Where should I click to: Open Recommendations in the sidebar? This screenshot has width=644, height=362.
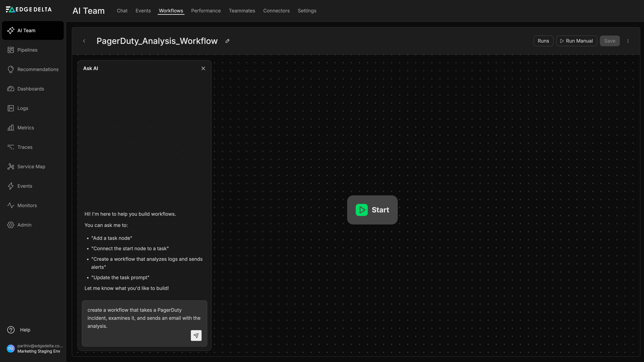coord(33,69)
